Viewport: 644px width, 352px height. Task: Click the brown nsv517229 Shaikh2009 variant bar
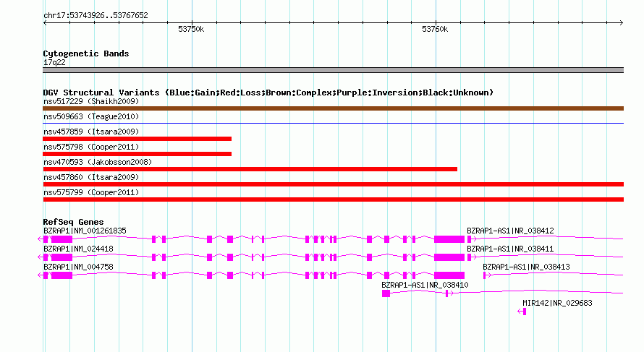333,108
